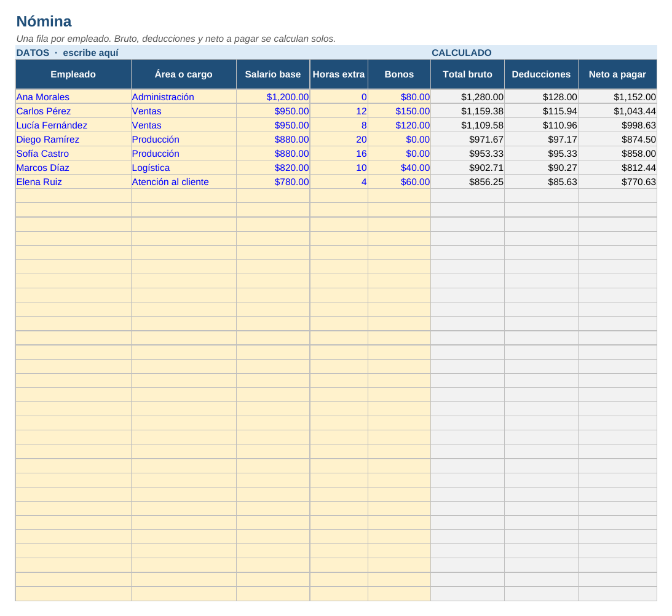Viewport: 672px width, 616px height.
Task: Click Marcos Díaz's bonus $40.00
Action: (399, 168)
